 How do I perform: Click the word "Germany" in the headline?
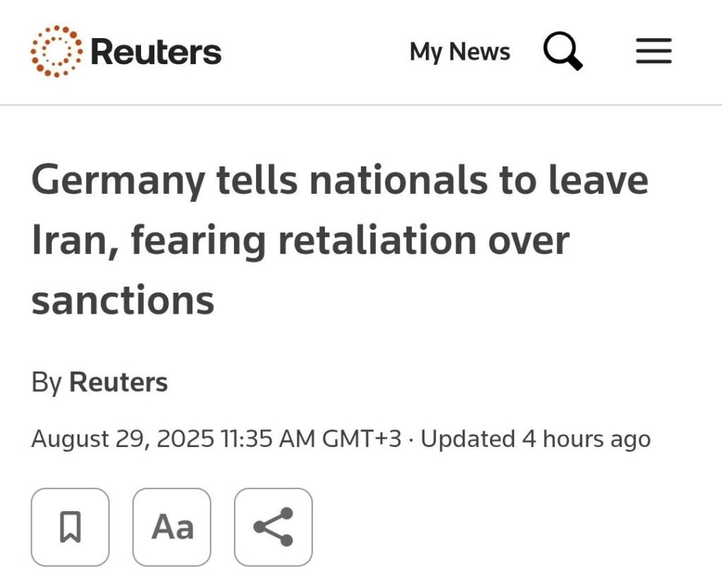click(118, 181)
